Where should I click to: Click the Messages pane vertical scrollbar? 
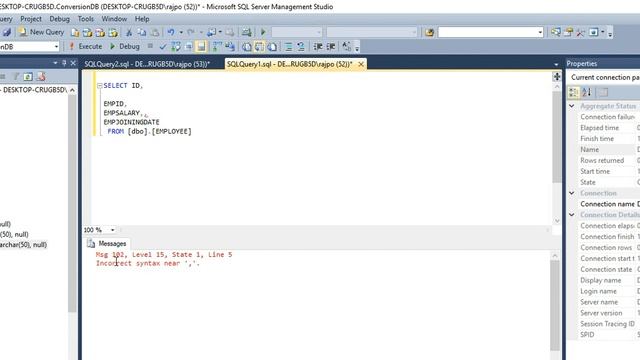(555, 305)
